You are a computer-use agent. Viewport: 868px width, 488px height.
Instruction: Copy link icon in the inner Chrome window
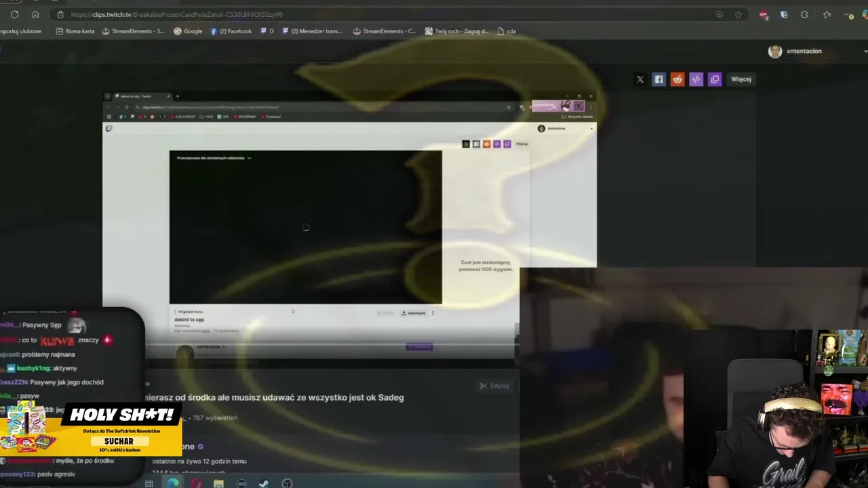pos(507,144)
